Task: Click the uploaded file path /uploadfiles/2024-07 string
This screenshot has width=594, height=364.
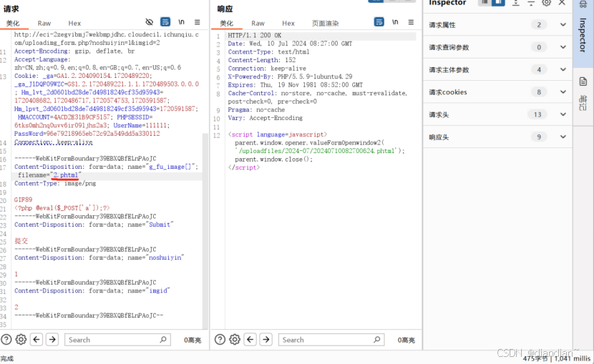Action: pyautogui.click(x=318, y=151)
